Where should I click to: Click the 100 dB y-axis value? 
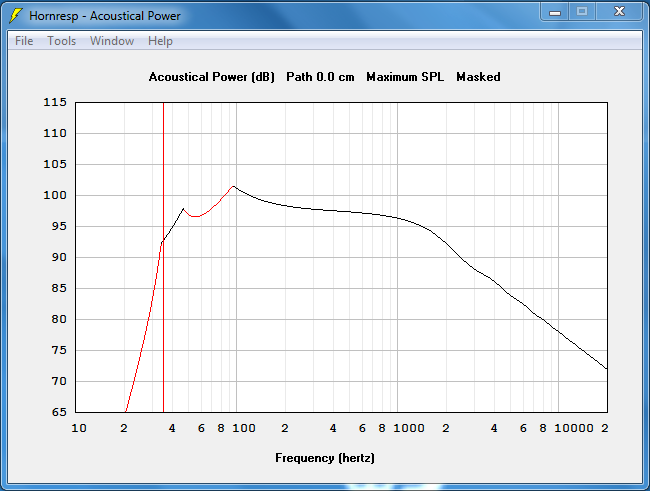coord(55,195)
